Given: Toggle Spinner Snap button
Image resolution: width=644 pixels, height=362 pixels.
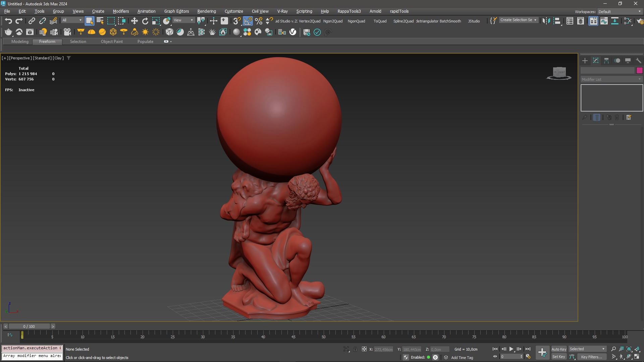Looking at the screenshot, I should pyautogui.click(x=269, y=21).
